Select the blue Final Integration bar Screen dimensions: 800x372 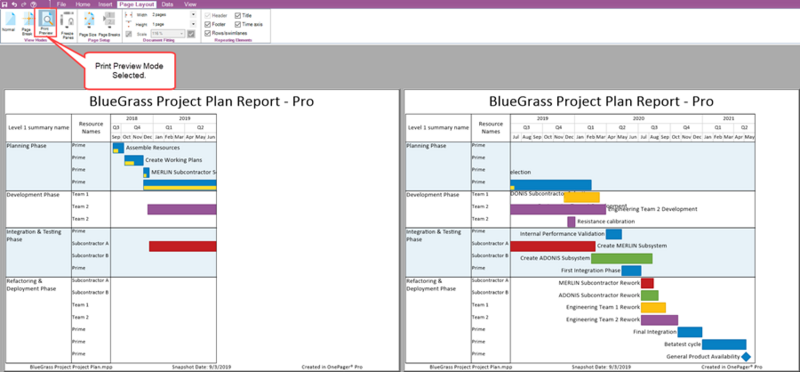[x=690, y=332]
